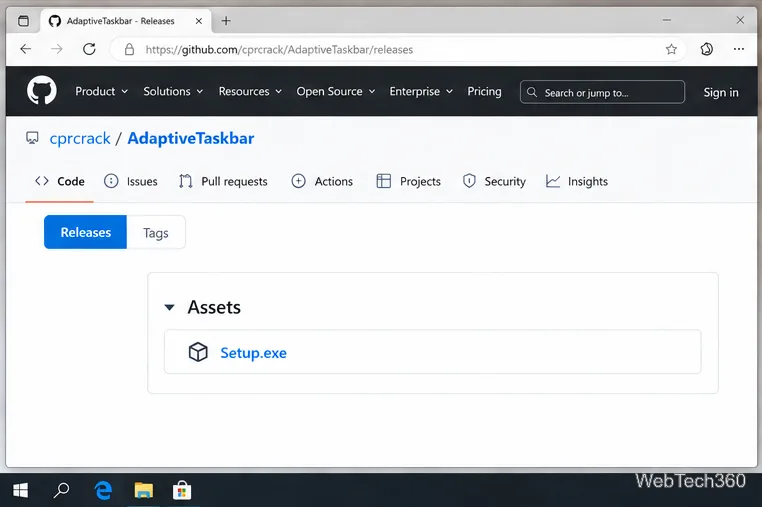Image resolution: width=762 pixels, height=507 pixels.
Task: Close the AdaptiveTaskbar Releases tab
Action: [198, 21]
